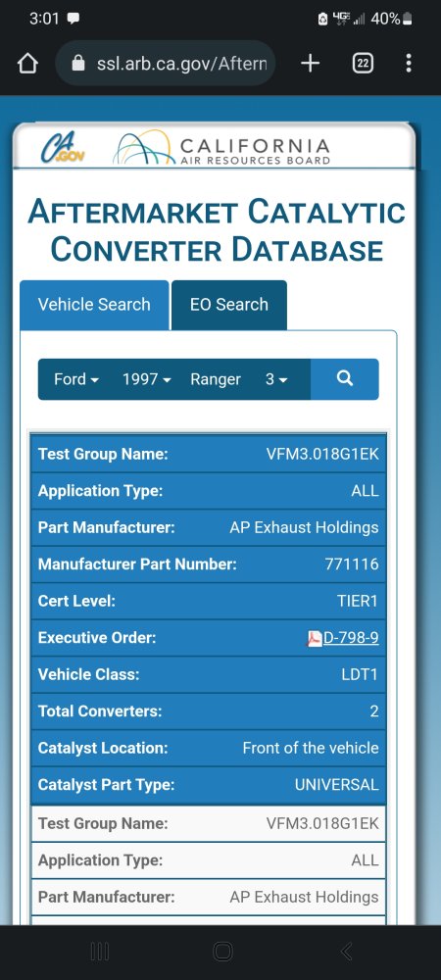The image size is (441, 980).
Task: Expand the Ford make dropdown
Action: point(76,379)
